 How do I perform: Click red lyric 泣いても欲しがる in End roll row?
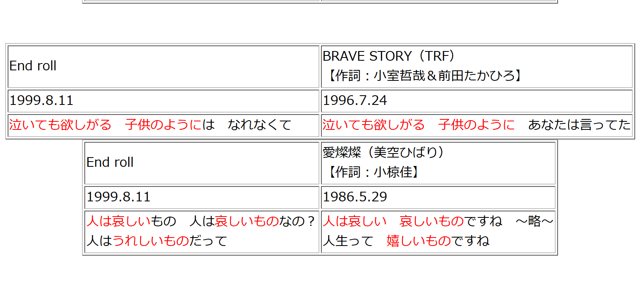[60, 125]
